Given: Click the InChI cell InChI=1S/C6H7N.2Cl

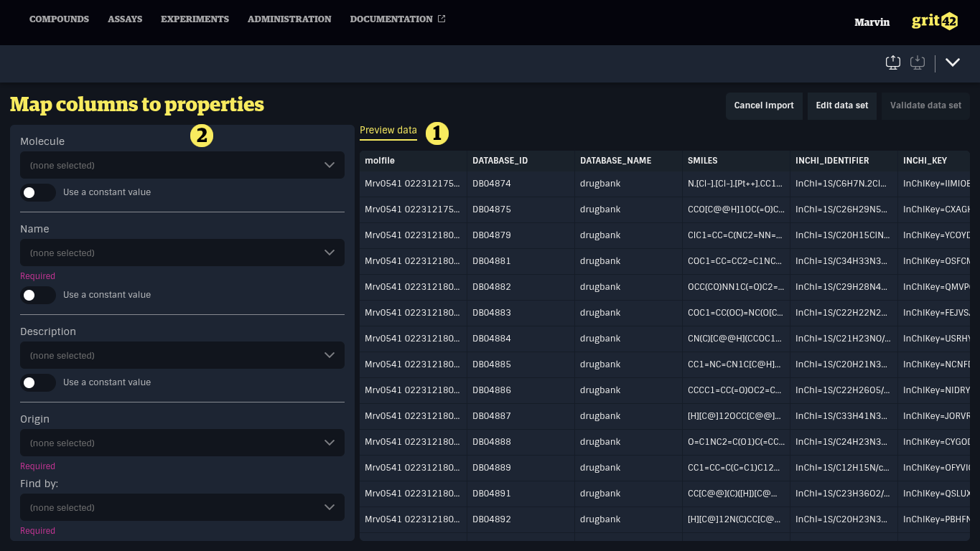Looking at the screenshot, I should coord(844,184).
